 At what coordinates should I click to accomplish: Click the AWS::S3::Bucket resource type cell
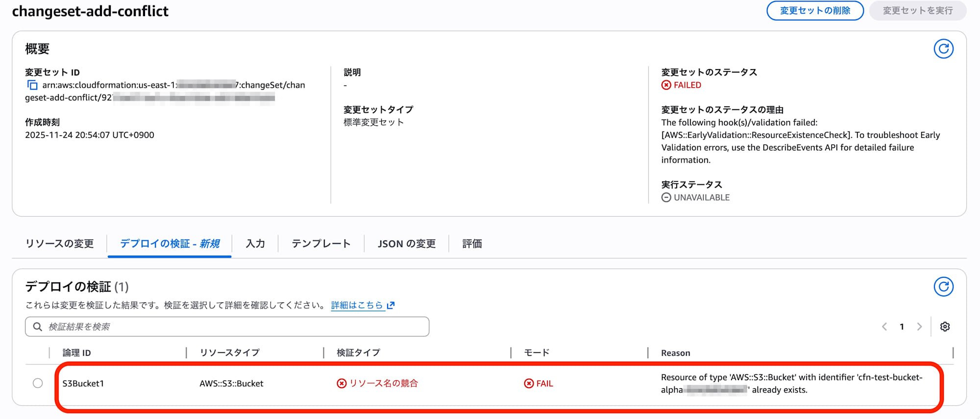coord(231,383)
